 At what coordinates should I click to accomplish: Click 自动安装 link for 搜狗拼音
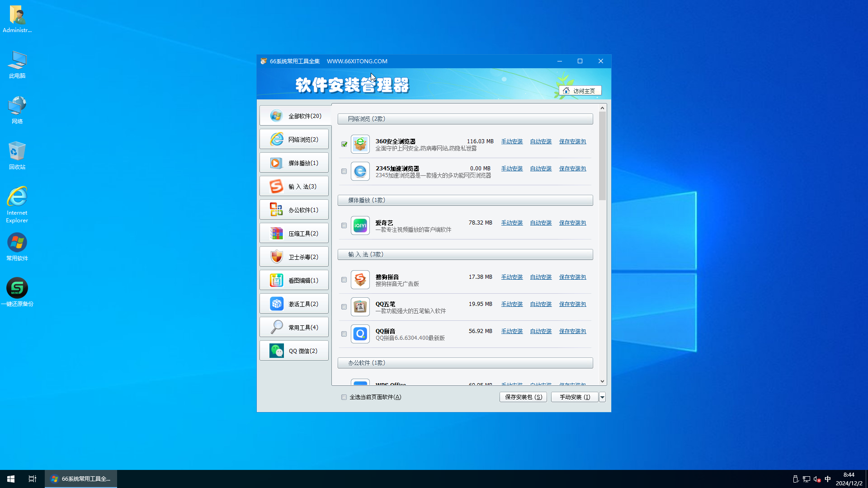541,277
